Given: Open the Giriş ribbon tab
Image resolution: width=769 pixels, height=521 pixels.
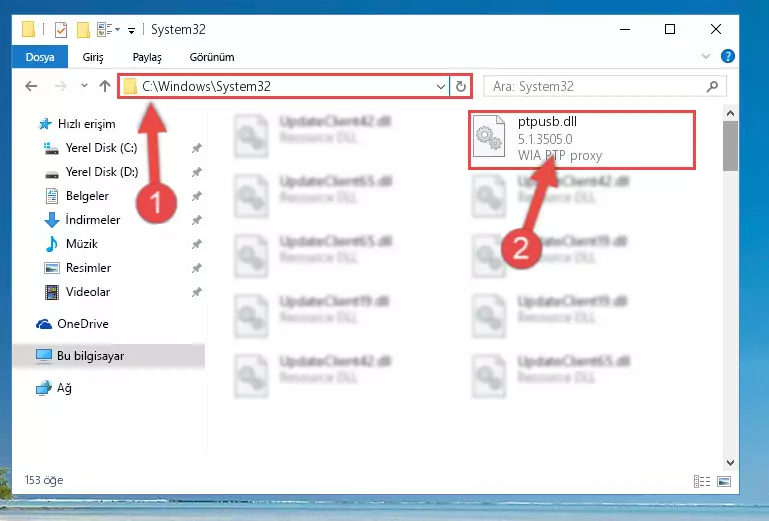Looking at the screenshot, I should [93, 57].
